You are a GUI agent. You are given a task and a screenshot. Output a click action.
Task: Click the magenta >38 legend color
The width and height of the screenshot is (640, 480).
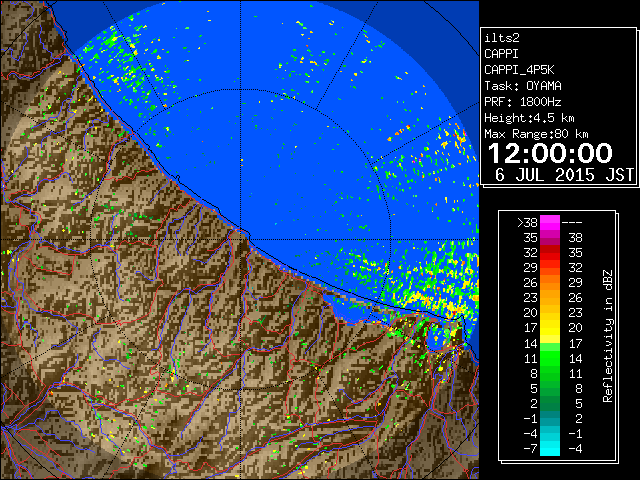[550, 222]
